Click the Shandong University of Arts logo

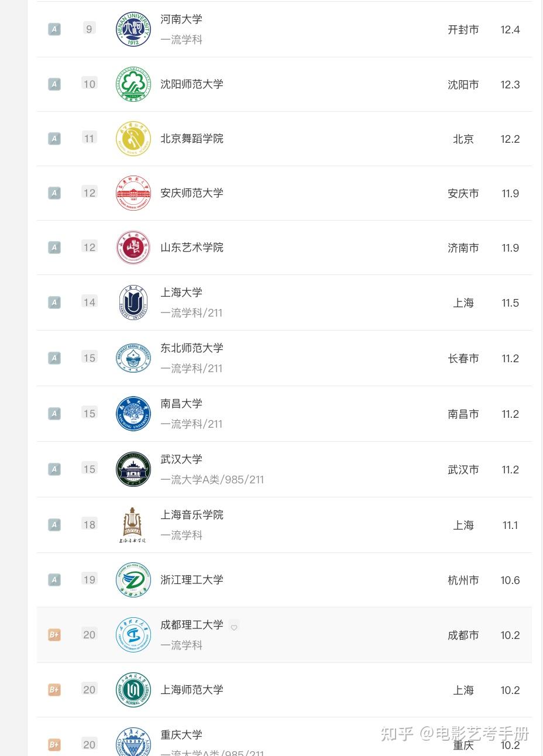(x=133, y=248)
